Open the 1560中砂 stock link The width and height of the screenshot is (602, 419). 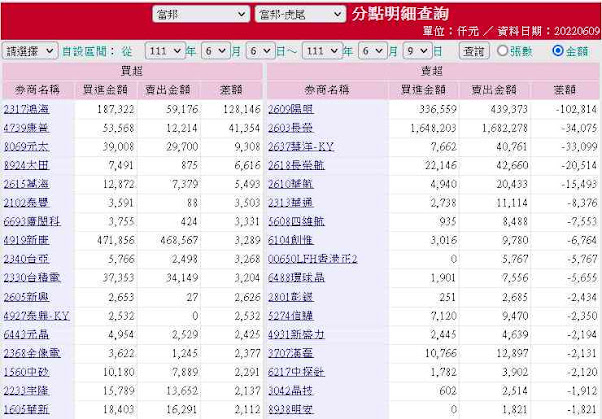[26, 372]
